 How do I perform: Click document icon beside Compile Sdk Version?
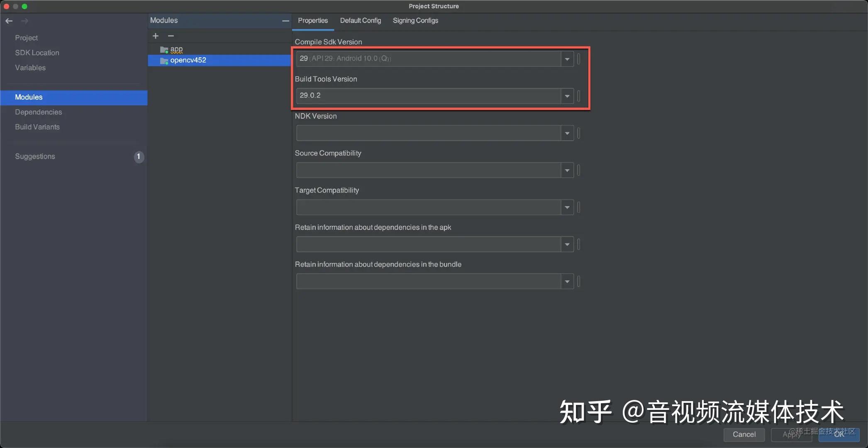(578, 59)
